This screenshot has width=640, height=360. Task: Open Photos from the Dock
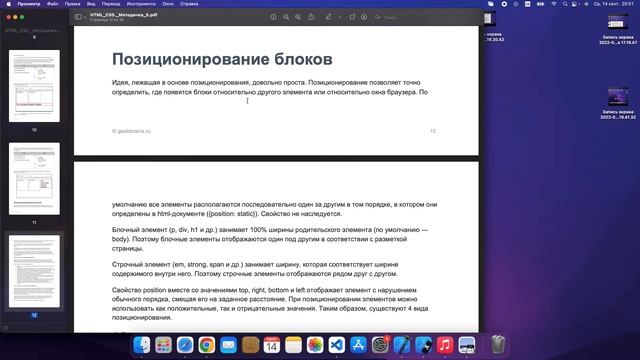[x=315, y=345]
